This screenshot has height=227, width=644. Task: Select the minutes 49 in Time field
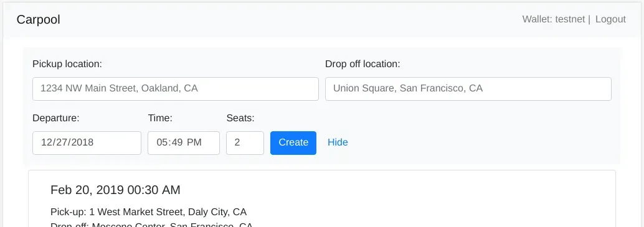pyautogui.click(x=177, y=142)
